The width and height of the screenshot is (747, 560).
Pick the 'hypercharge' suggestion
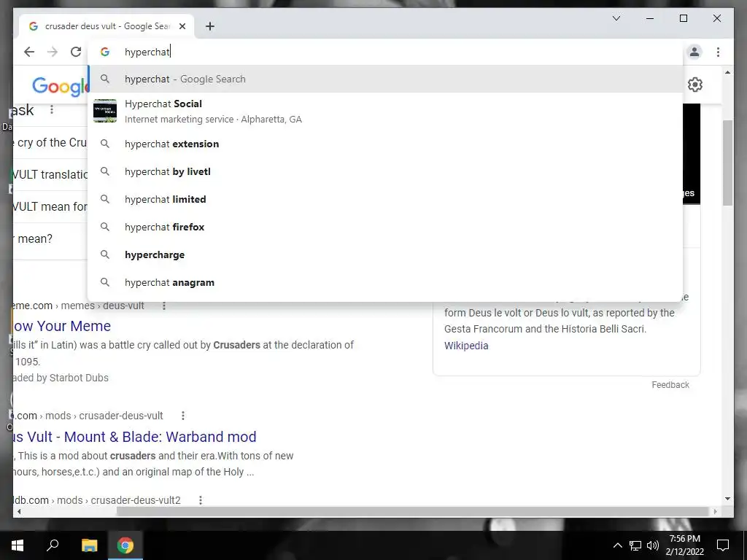click(385, 254)
